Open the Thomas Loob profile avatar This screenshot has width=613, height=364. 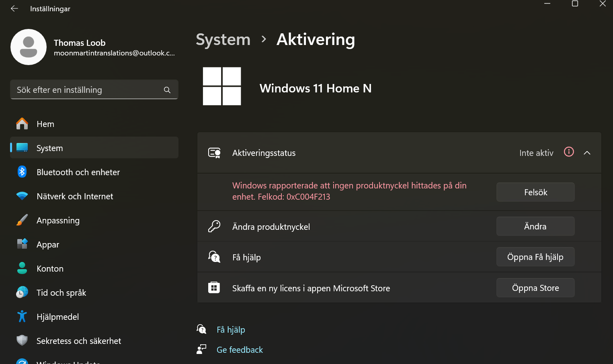tap(29, 47)
